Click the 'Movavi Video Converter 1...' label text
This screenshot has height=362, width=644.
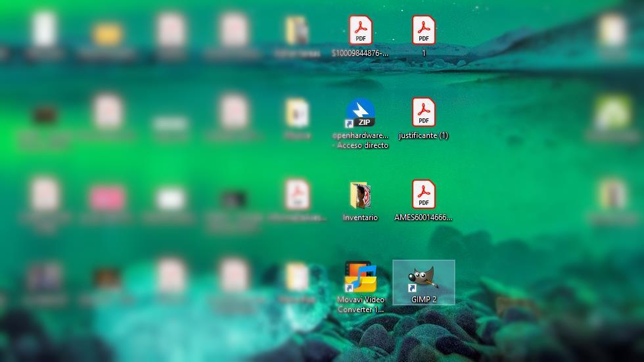pos(361,305)
